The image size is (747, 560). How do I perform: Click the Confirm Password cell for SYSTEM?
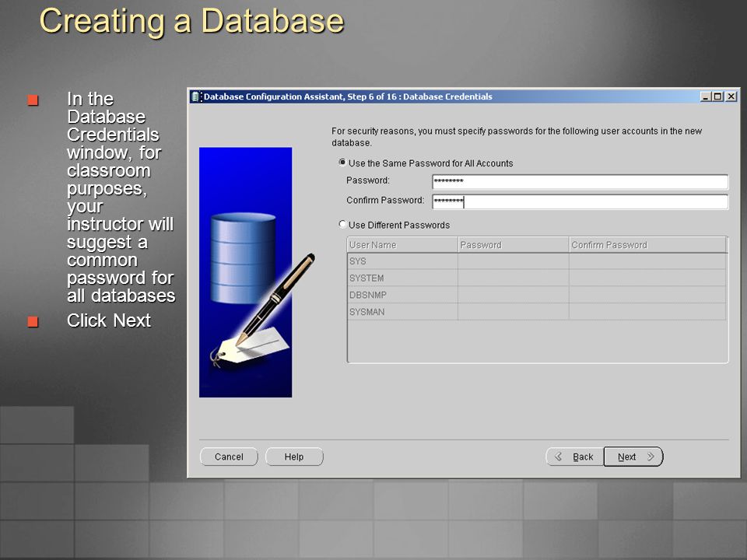[647, 278]
